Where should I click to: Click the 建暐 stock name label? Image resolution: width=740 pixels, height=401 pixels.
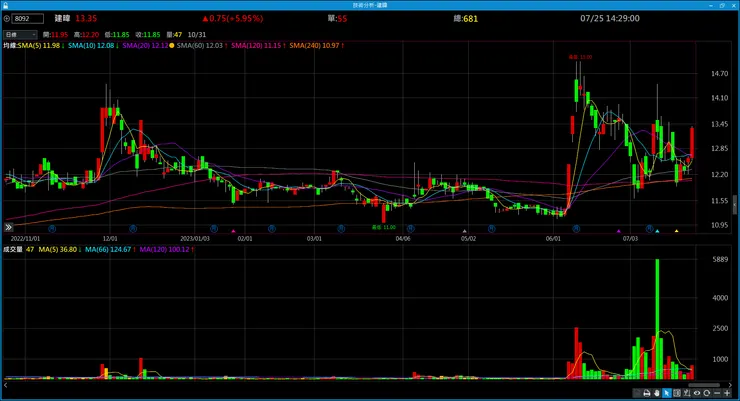62,18
